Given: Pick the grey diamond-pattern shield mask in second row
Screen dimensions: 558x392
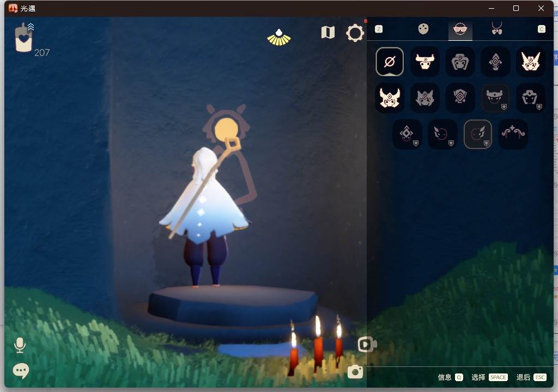Looking at the screenshot, I should point(460,97).
